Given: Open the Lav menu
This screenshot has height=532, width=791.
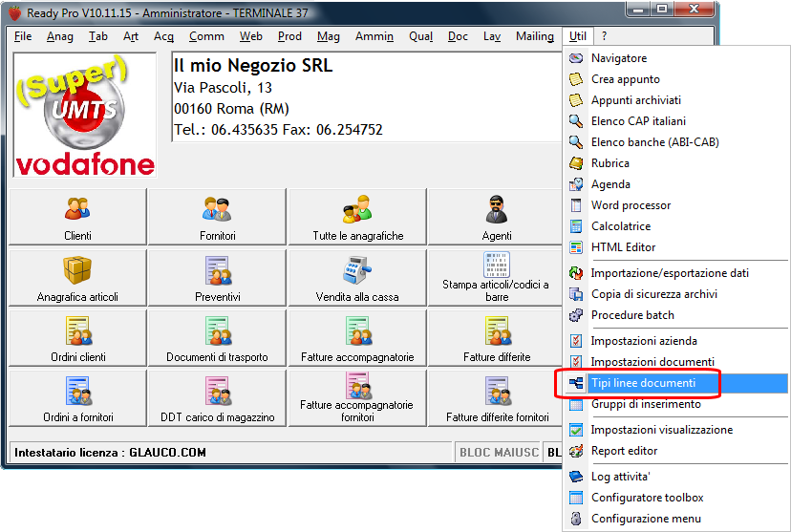Looking at the screenshot, I should (x=492, y=36).
